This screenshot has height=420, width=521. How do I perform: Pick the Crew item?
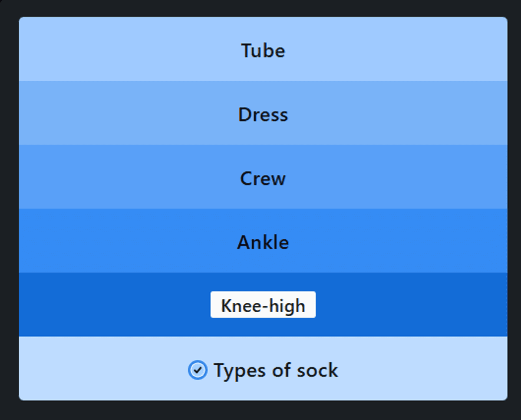pyautogui.click(x=263, y=179)
